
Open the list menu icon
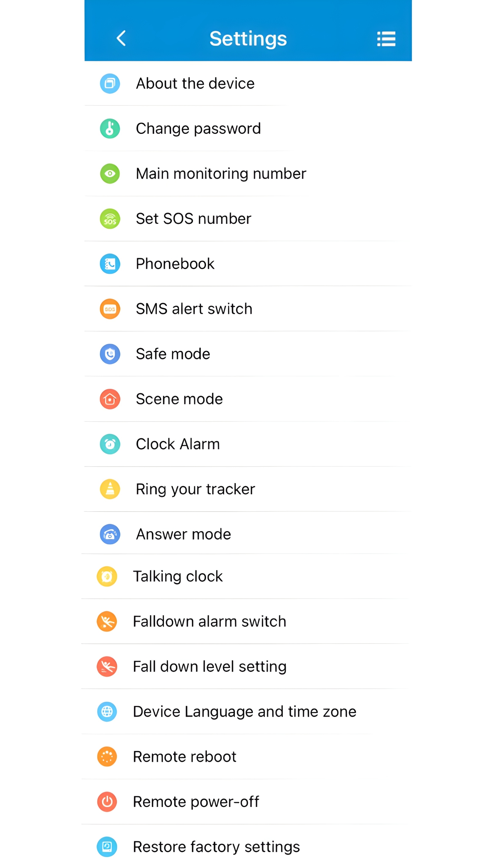[x=386, y=39]
